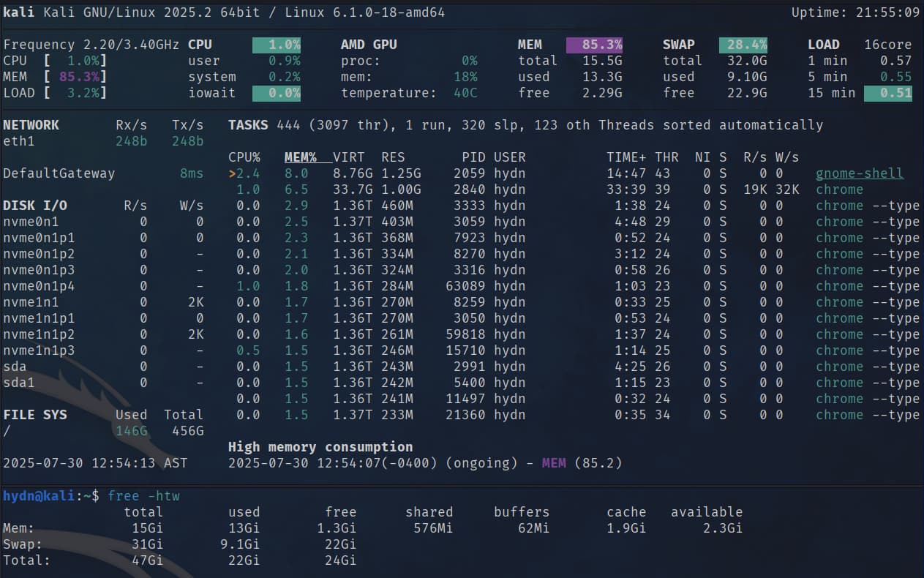The width and height of the screenshot is (924, 578).
Task: Click the process row with PID 21360
Action: tap(574, 415)
